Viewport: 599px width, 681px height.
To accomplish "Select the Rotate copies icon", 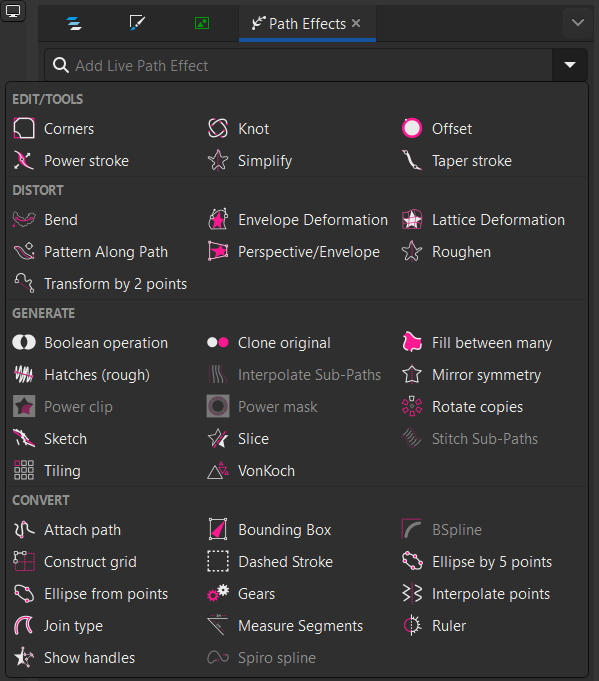I will click(x=412, y=407).
